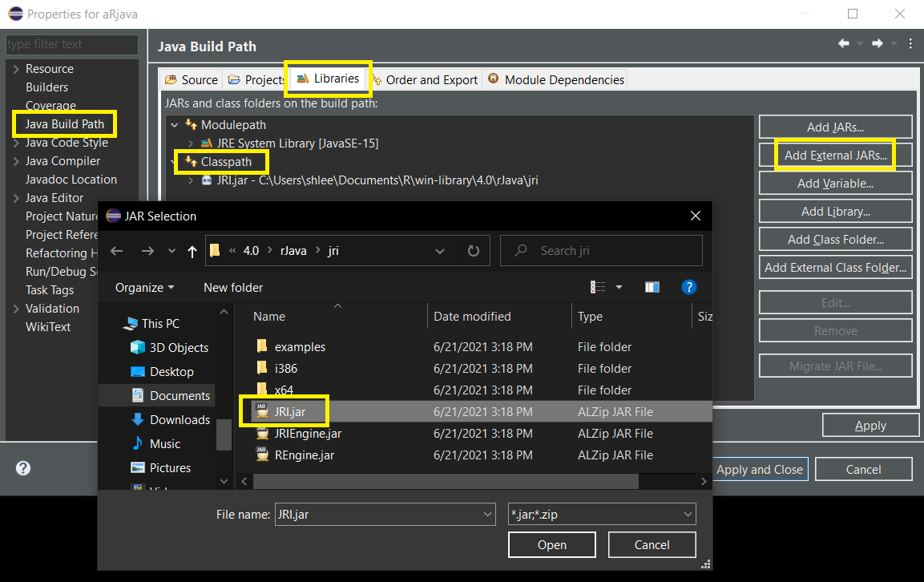Open Desktop in navigation pane
The width and height of the screenshot is (924, 582).
[162, 371]
